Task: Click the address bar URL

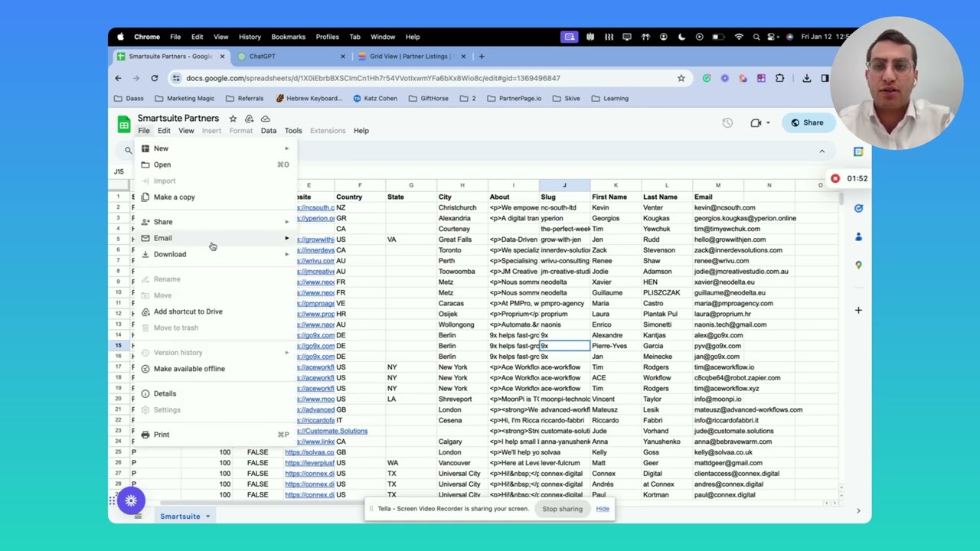Action: coord(373,78)
